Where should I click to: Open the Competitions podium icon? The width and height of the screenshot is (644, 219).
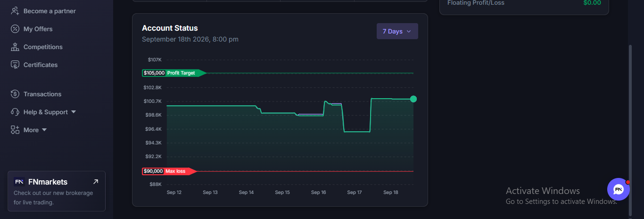coord(15,47)
